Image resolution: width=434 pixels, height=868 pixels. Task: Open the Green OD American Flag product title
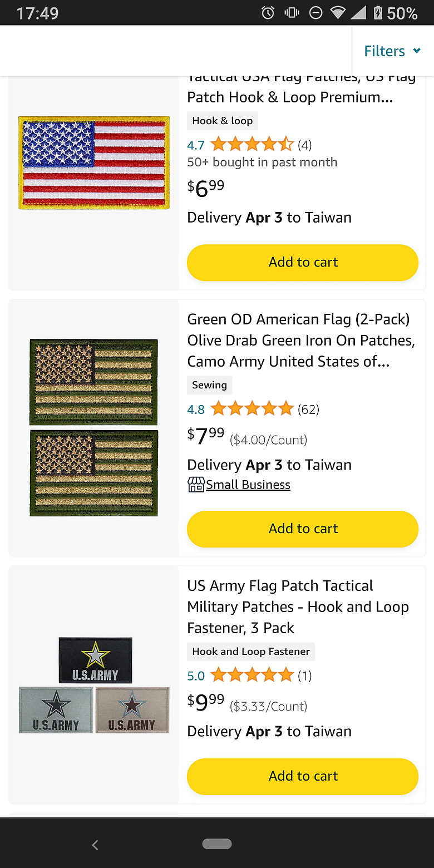(300, 341)
